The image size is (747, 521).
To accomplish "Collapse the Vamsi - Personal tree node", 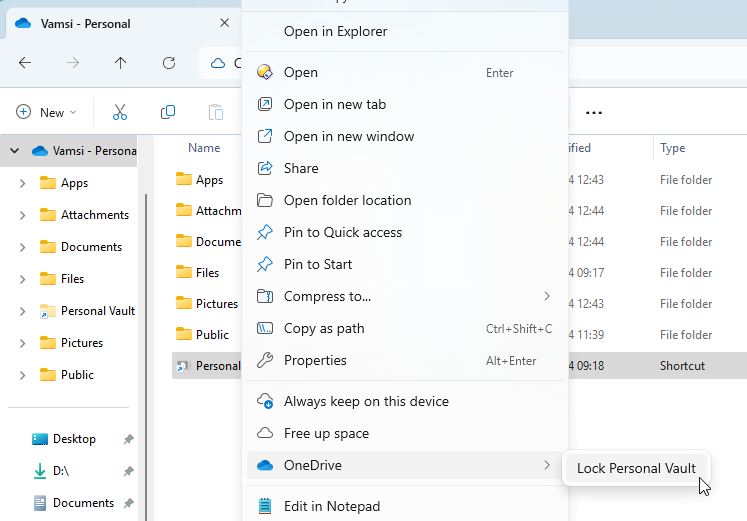I will pos(14,151).
